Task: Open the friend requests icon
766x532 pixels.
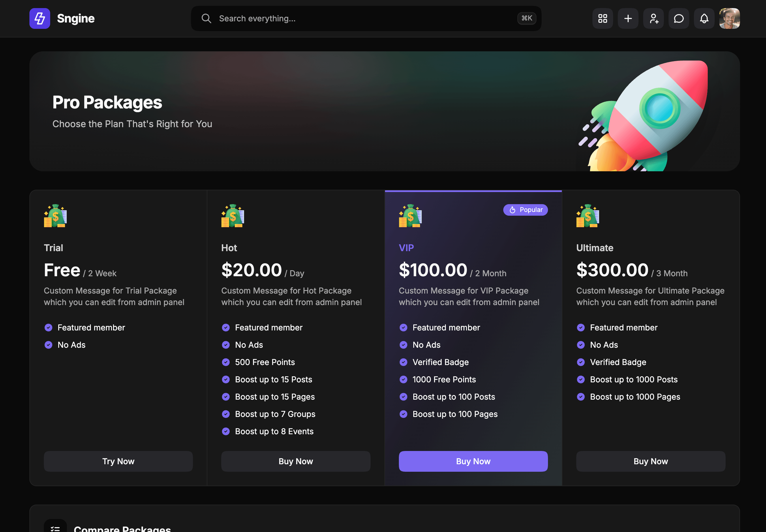Action: point(653,18)
